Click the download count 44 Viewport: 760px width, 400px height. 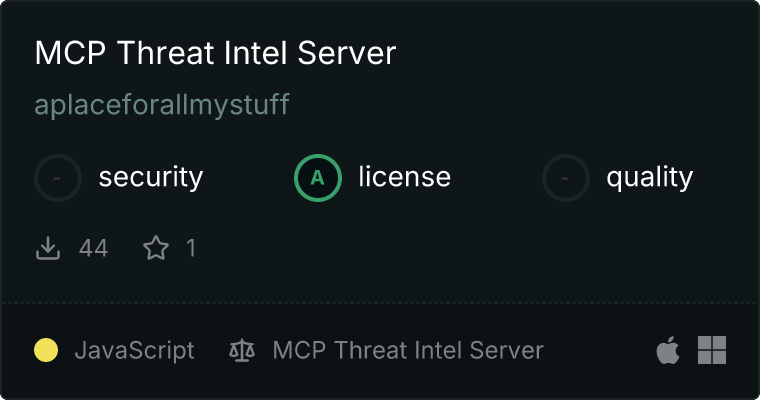pos(93,248)
